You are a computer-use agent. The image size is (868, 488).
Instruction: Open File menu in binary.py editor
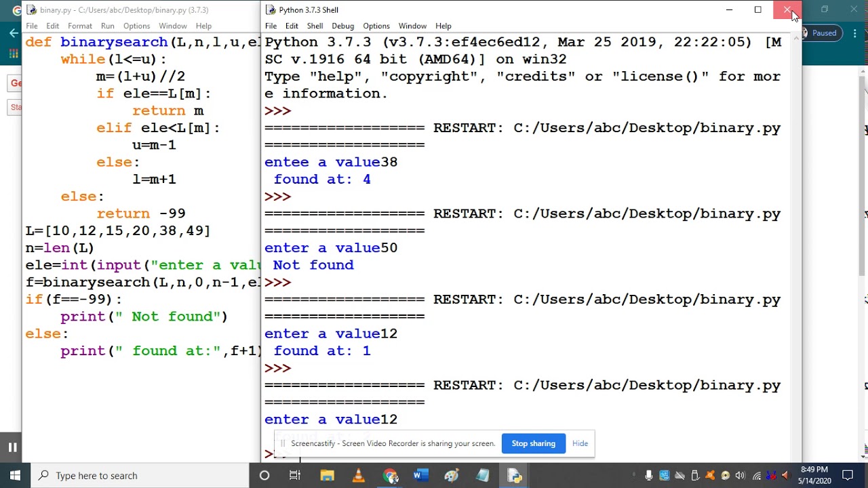coord(32,26)
